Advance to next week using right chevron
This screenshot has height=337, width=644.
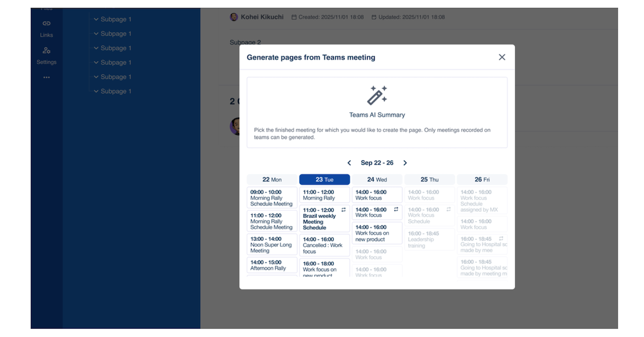pos(405,163)
